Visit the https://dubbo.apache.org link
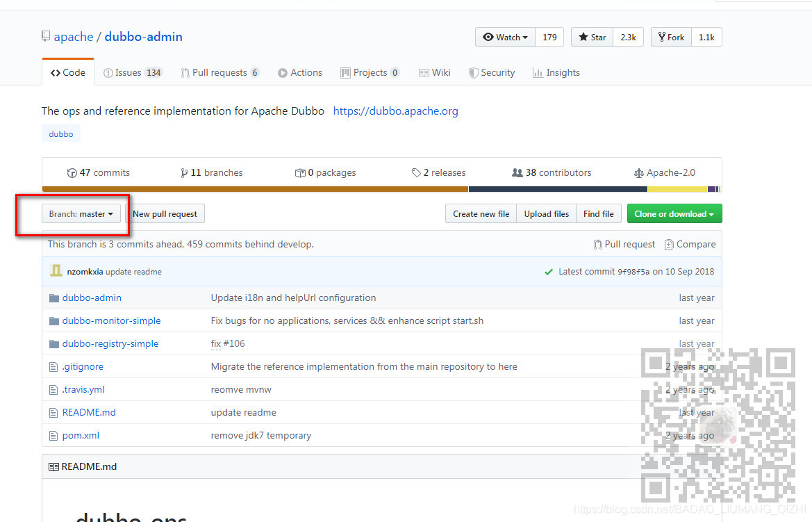The image size is (812, 522). pyautogui.click(x=396, y=111)
